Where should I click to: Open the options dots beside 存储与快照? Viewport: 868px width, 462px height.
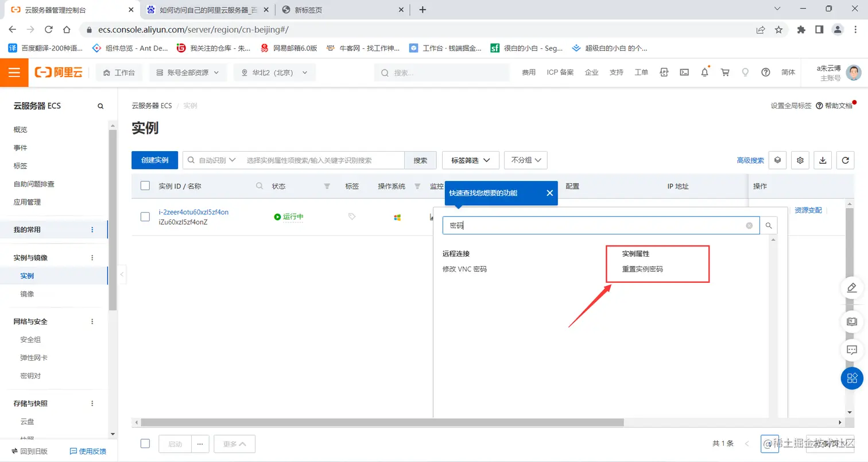92,403
